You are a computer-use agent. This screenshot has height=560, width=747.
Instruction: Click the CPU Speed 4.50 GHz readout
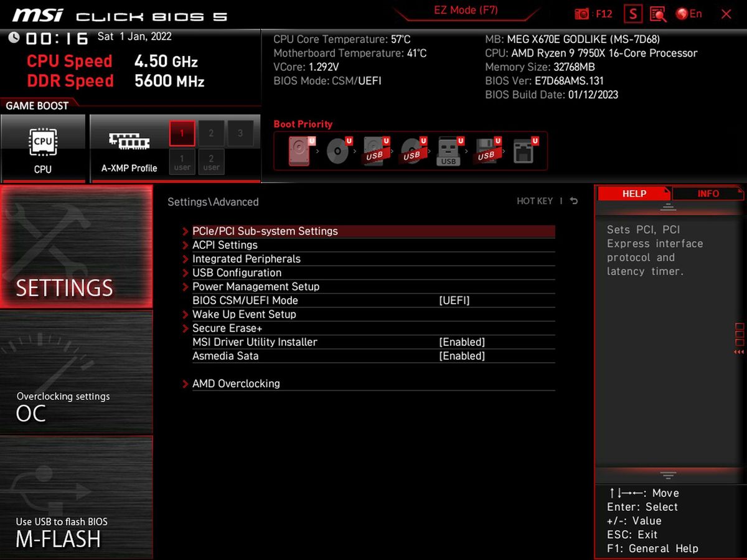112,61
